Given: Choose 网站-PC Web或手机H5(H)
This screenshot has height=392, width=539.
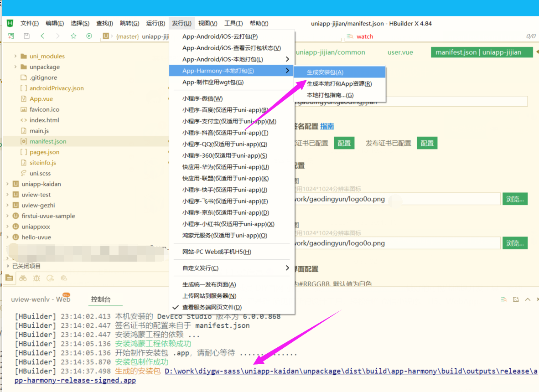Looking at the screenshot, I should pyautogui.click(x=232, y=252).
